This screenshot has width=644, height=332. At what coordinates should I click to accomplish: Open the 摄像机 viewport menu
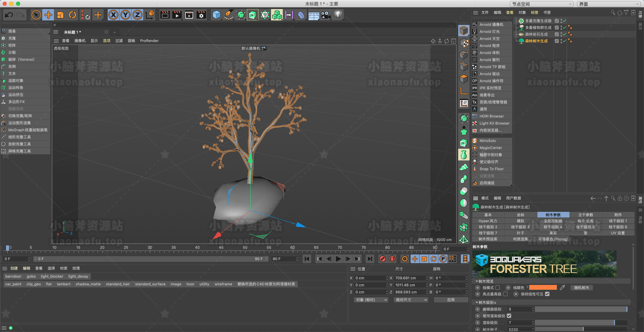point(80,41)
